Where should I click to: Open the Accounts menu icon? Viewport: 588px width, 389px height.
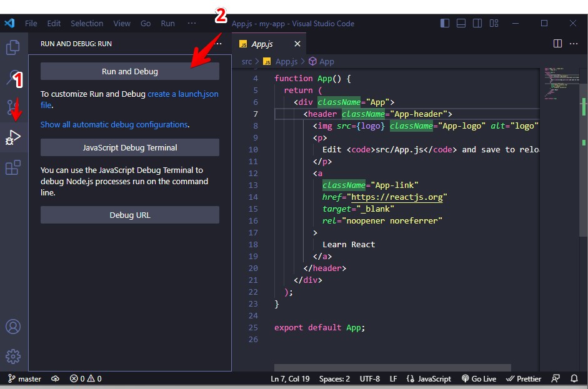coord(13,327)
